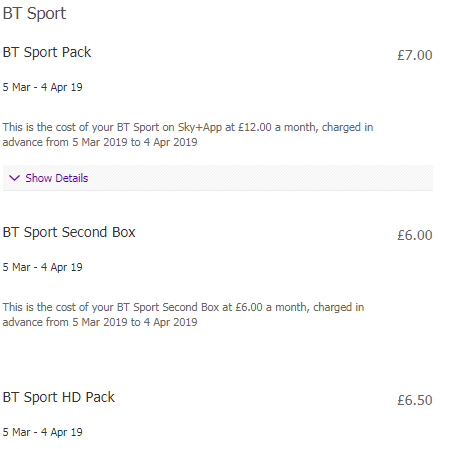Viewport: 450px width, 449px height.
Task: Click the BT Sport Second Box cost description
Action: (x=183, y=315)
